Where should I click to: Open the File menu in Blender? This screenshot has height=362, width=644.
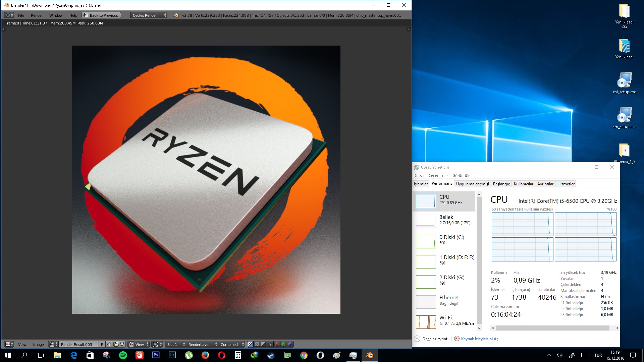coord(21,15)
